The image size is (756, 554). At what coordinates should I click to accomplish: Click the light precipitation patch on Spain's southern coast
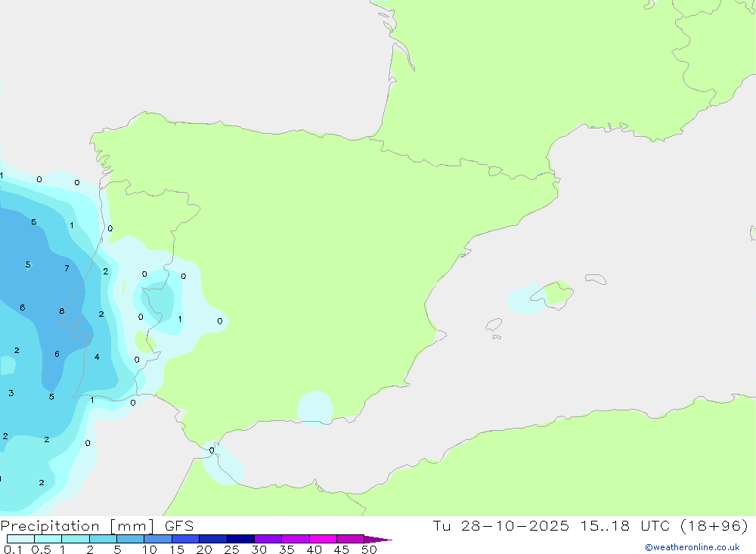tap(315, 408)
